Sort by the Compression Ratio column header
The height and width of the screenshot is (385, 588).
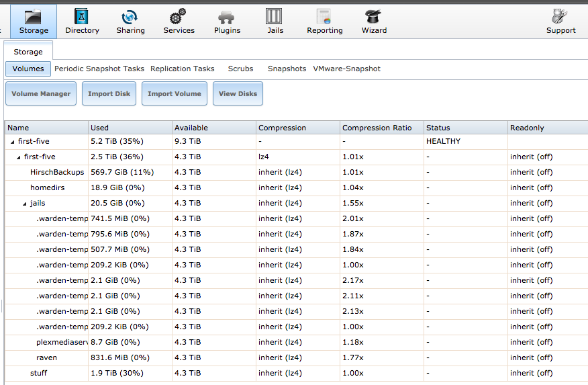tap(382, 128)
